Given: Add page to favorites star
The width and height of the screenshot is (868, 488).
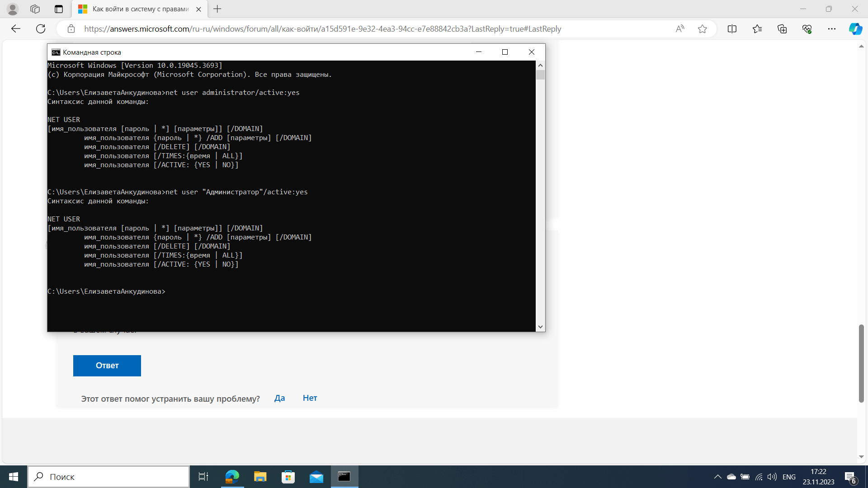Looking at the screenshot, I should pos(702,29).
